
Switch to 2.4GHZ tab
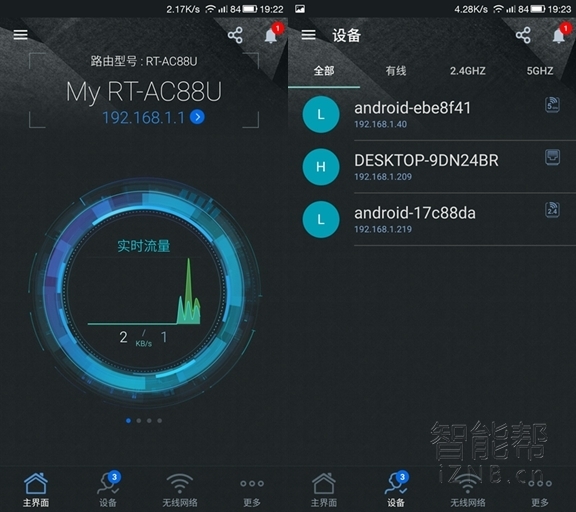468,71
